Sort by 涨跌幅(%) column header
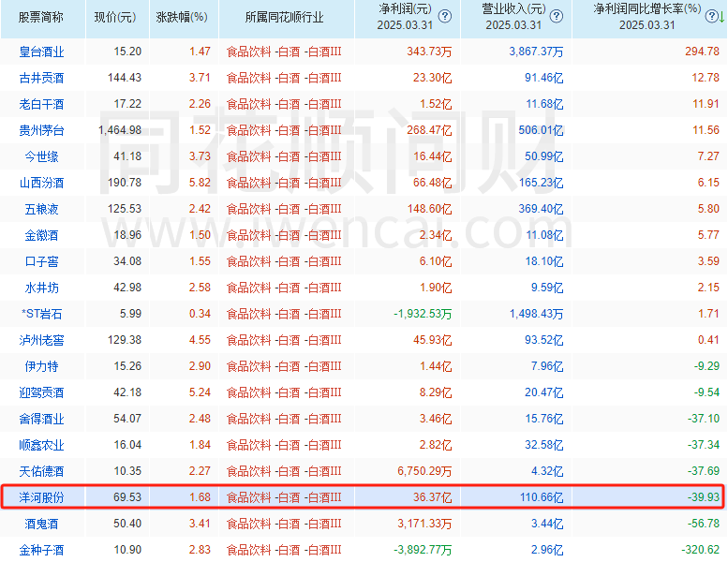Viewport: 728px width, 562px height. pyautogui.click(x=182, y=18)
